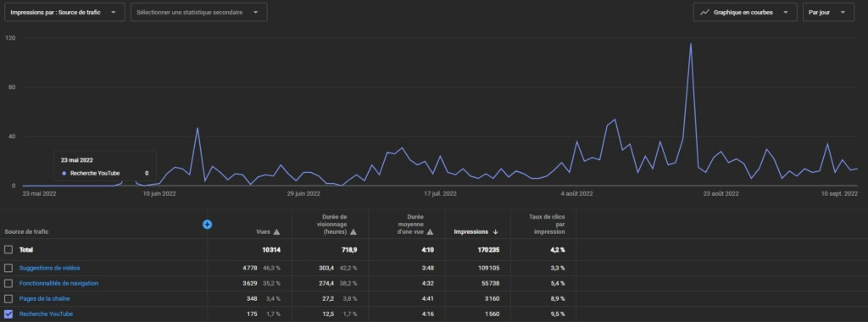Click the warning icon next to Vues
This screenshot has width=868, height=322.
[x=277, y=232]
